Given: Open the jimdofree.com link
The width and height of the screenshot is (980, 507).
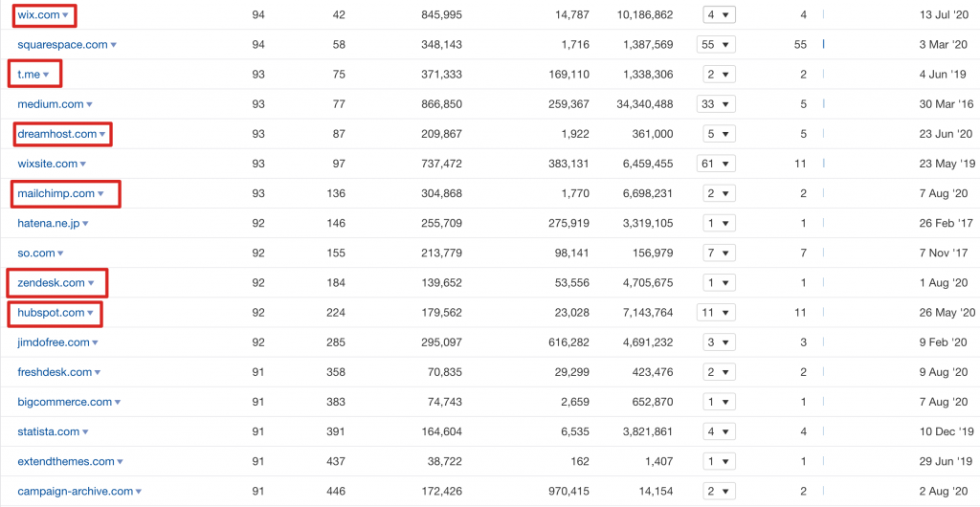Looking at the screenshot, I should (54, 342).
